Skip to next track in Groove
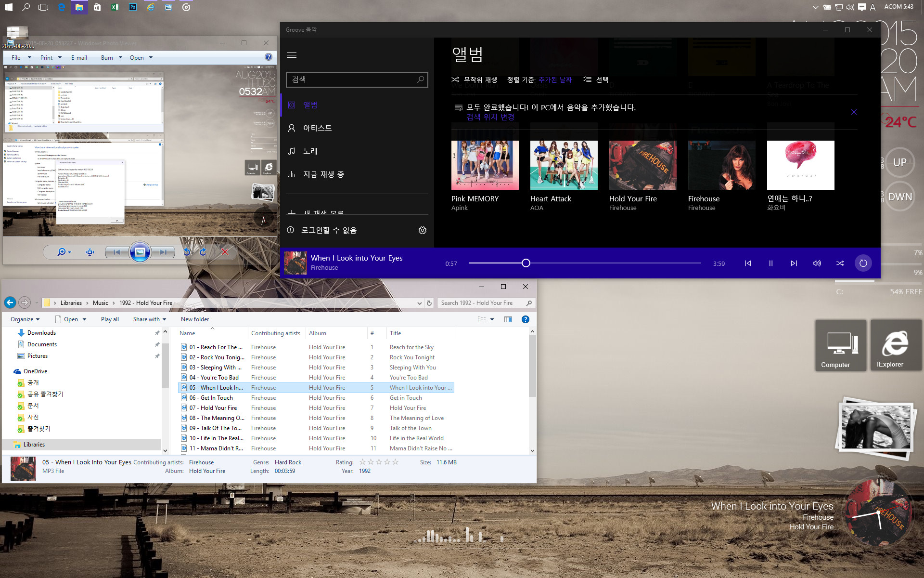Screen dimensions: 924x578 pos(794,263)
